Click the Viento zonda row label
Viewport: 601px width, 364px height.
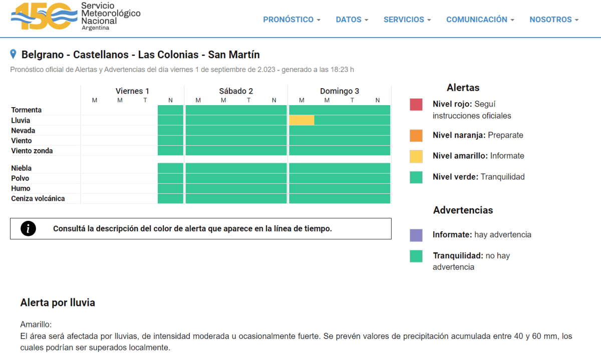32,151
